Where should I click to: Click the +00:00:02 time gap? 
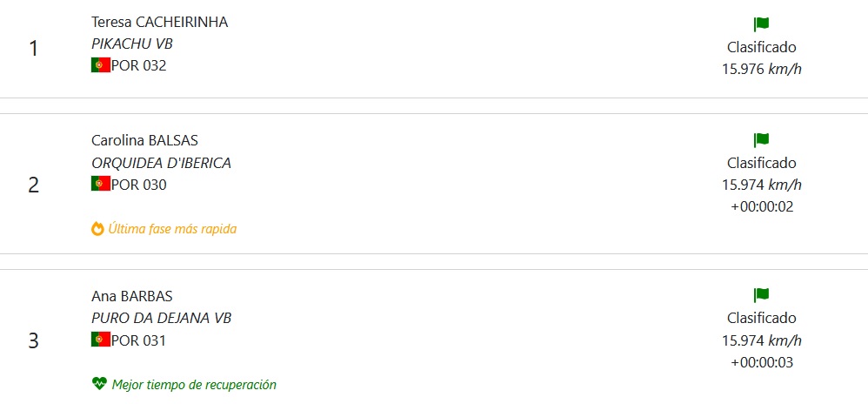click(x=761, y=206)
